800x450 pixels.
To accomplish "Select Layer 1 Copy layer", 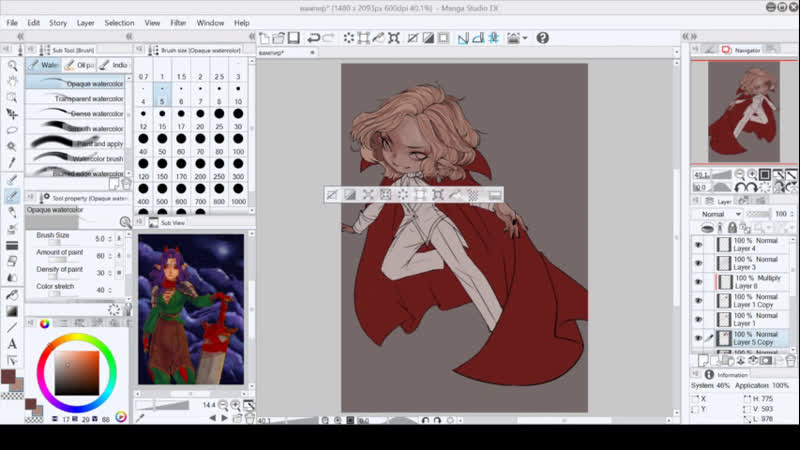I will tap(754, 301).
